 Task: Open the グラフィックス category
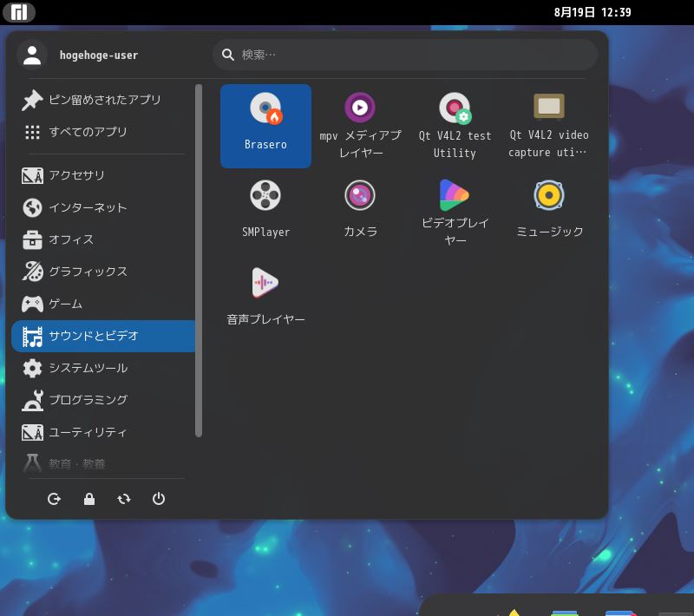[103, 272]
